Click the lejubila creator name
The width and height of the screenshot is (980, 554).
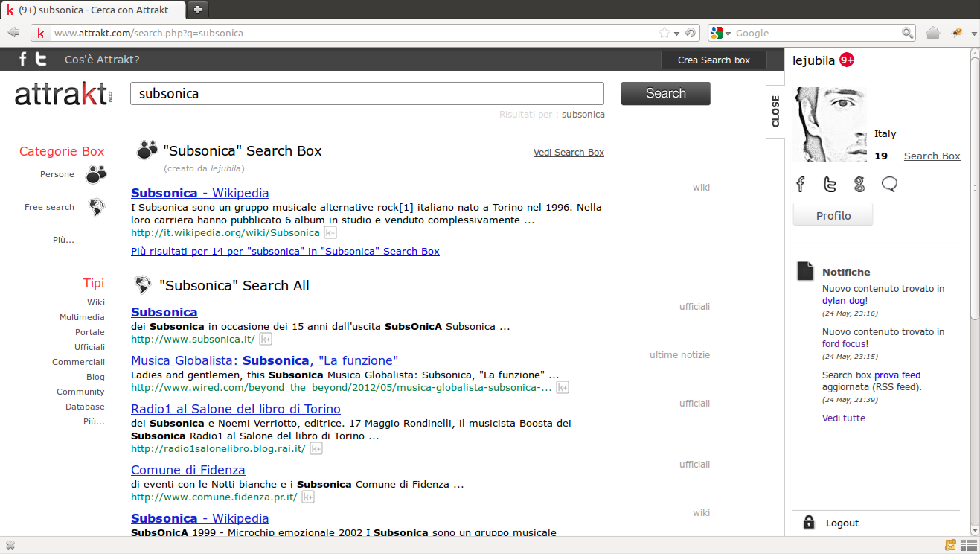225,168
